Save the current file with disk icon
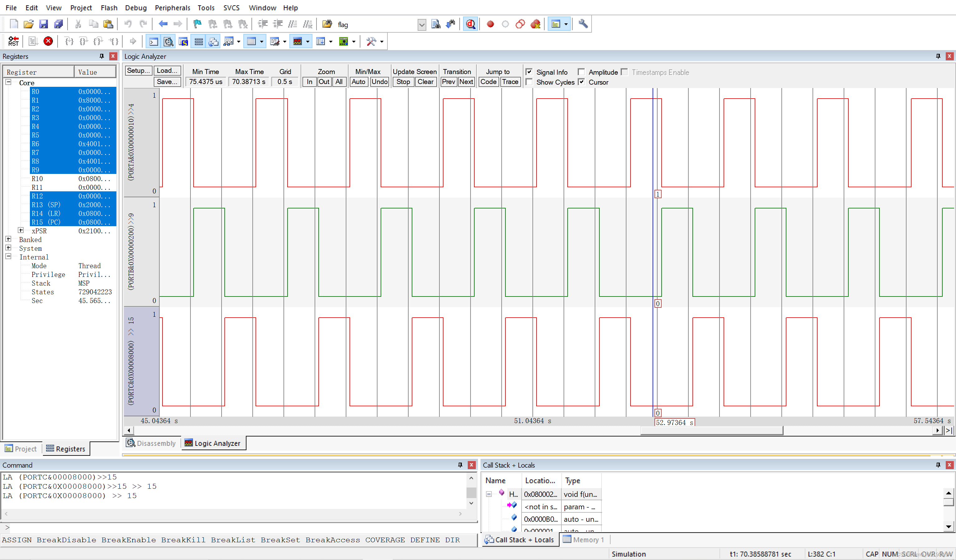This screenshot has height=560, width=956. point(44,24)
